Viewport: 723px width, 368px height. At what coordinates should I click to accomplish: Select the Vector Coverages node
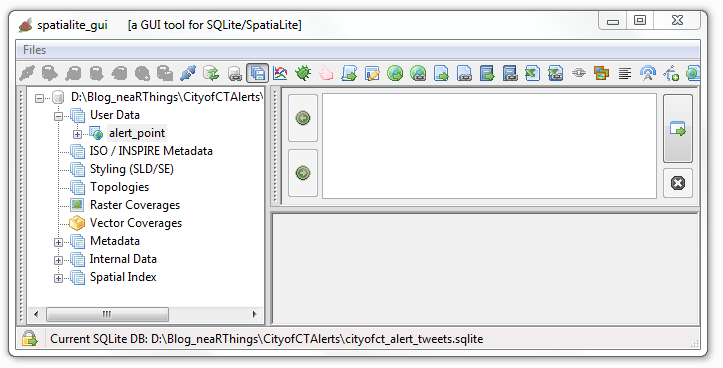[x=136, y=223]
